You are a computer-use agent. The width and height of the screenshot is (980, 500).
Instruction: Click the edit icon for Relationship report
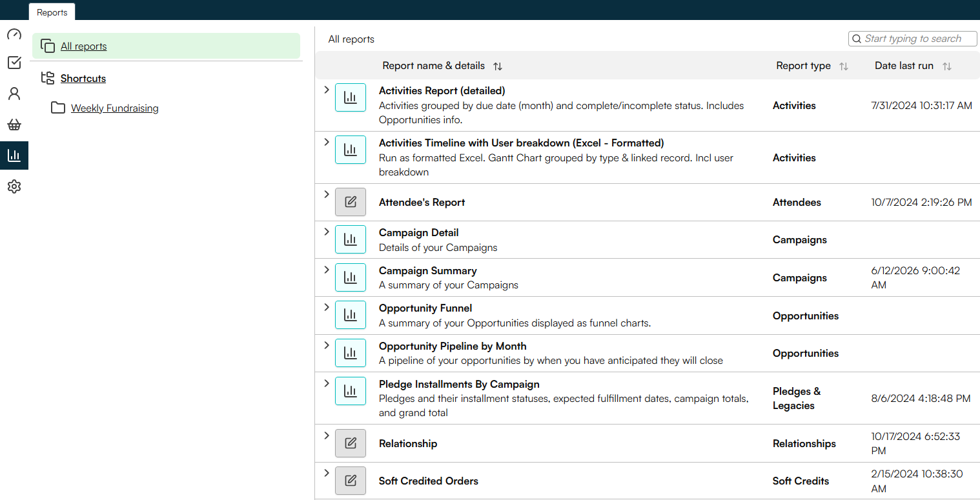[x=351, y=443]
